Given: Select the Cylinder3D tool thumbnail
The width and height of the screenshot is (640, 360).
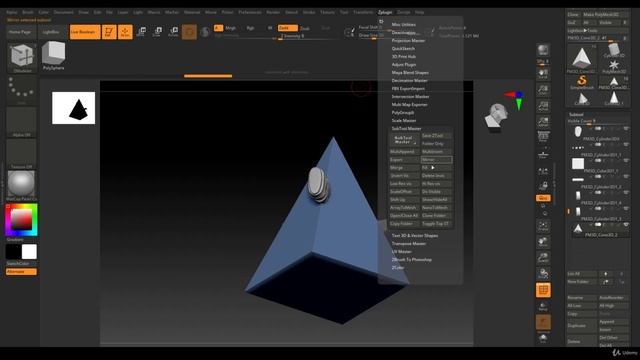Looking at the screenshot, I should [x=614, y=51].
